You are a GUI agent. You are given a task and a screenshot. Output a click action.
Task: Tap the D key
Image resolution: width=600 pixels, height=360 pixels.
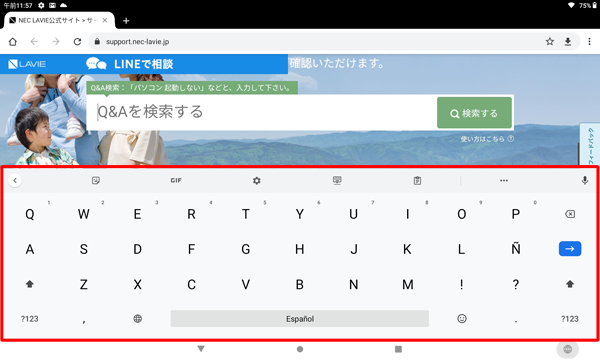pyautogui.click(x=137, y=249)
